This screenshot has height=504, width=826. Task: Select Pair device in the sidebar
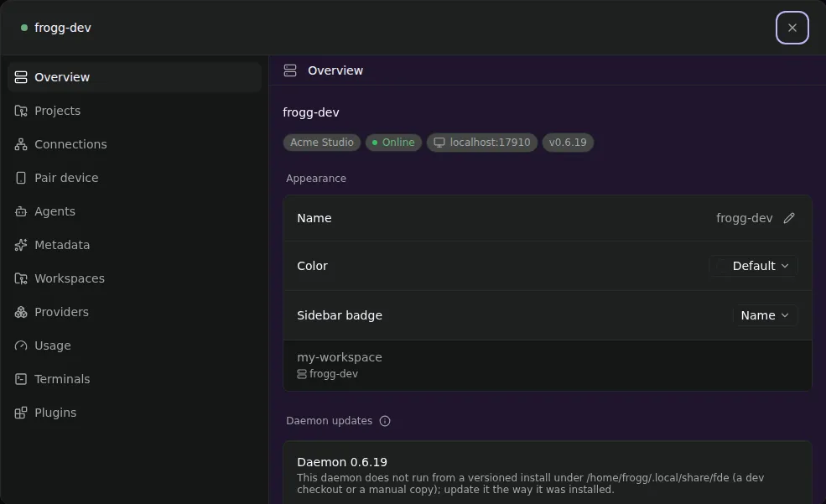pos(135,178)
